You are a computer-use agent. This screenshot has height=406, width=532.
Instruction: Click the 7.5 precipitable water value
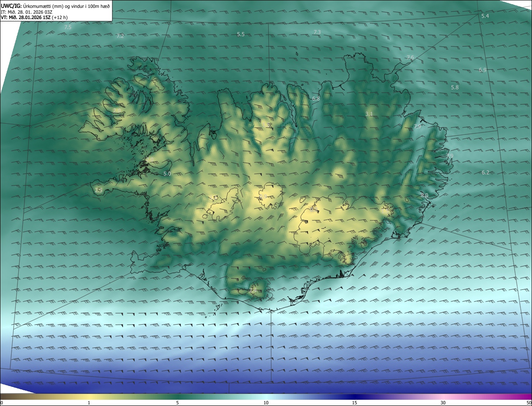pyautogui.click(x=68, y=27)
